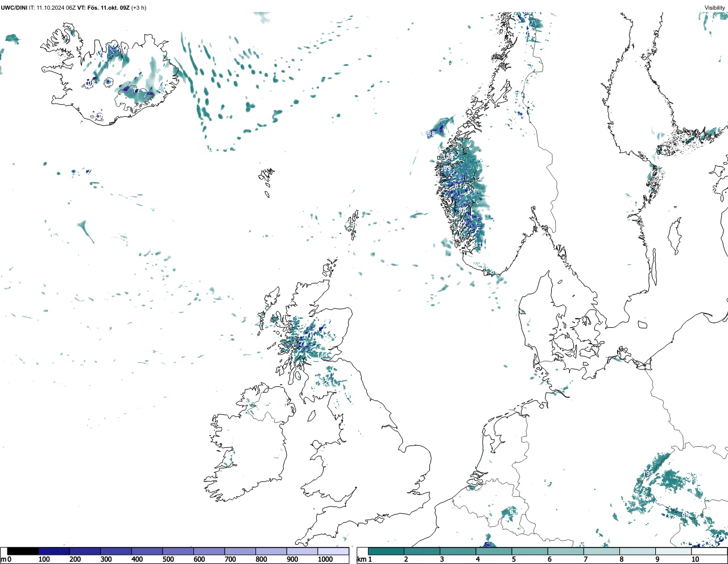Viewport: 728px width, 564px height.
Task: Click the black 0–100 m legend swatch
Action: [x=23, y=551]
